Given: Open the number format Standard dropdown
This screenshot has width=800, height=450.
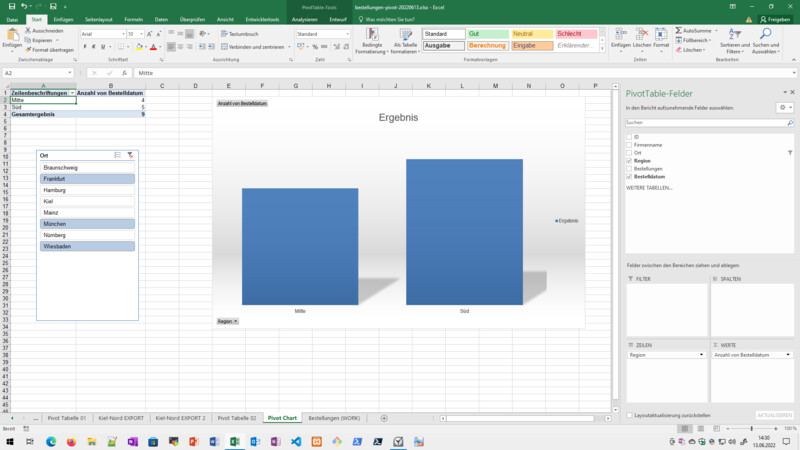Looking at the screenshot, I should coord(347,34).
